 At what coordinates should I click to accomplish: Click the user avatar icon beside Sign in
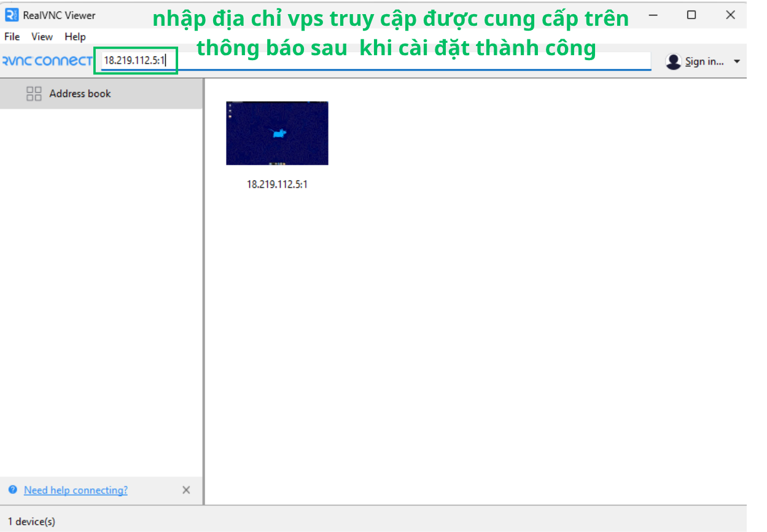674,61
